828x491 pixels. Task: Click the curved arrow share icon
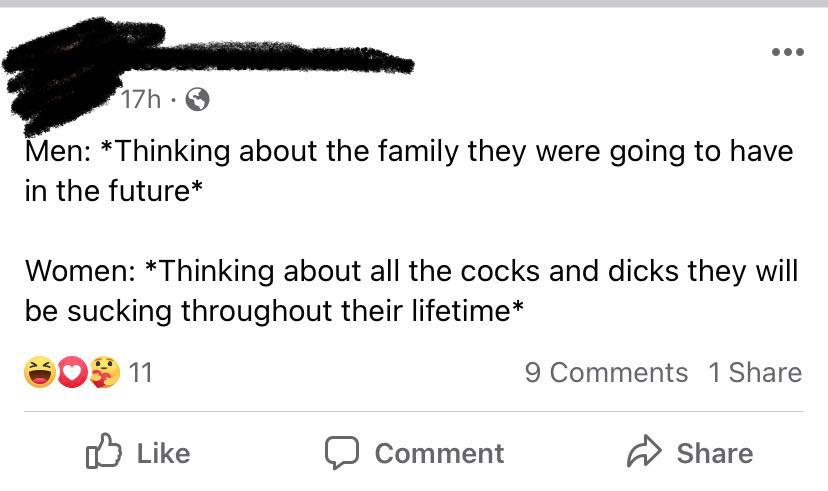644,453
